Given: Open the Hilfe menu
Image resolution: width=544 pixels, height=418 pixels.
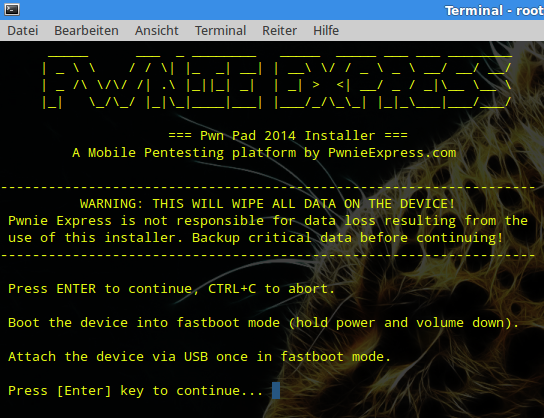Looking at the screenshot, I should (x=326, y=31).
